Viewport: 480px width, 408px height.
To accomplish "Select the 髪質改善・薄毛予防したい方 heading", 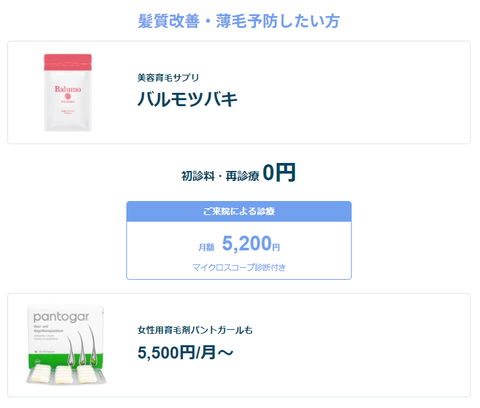I will pyautogui.click(x=239, y=21).
